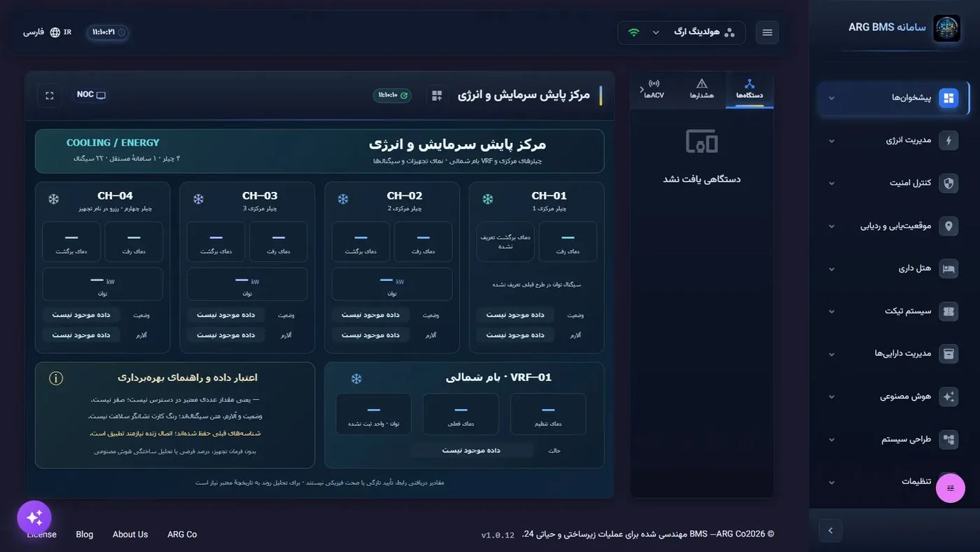Click the info icon on اعتبار داده card

click(x=56, y=378)
